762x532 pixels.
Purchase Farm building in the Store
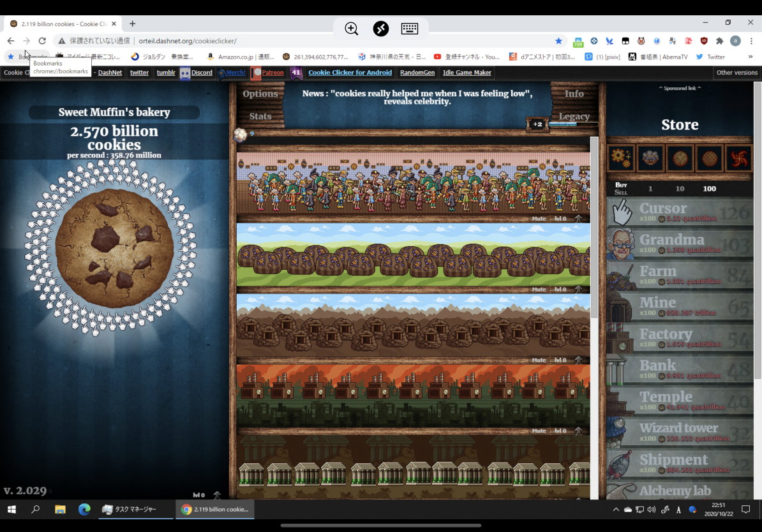(680, 275)
